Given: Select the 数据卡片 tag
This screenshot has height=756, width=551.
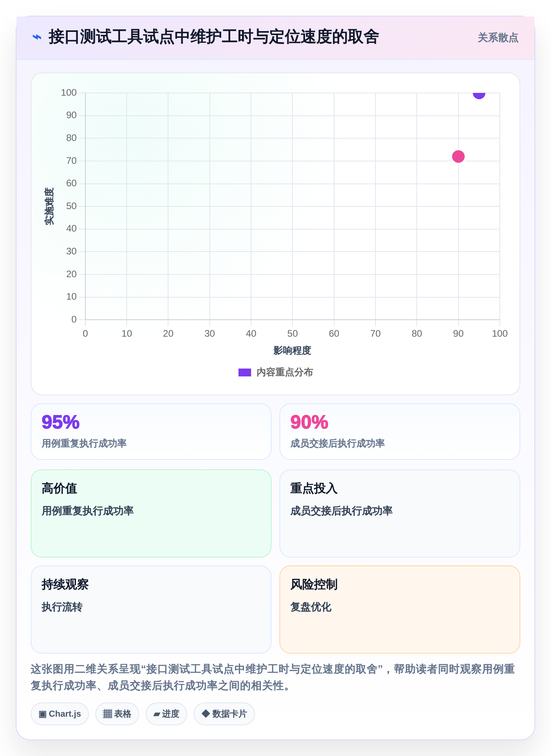Looking at the screenshot, I should [x=224, y=714].
